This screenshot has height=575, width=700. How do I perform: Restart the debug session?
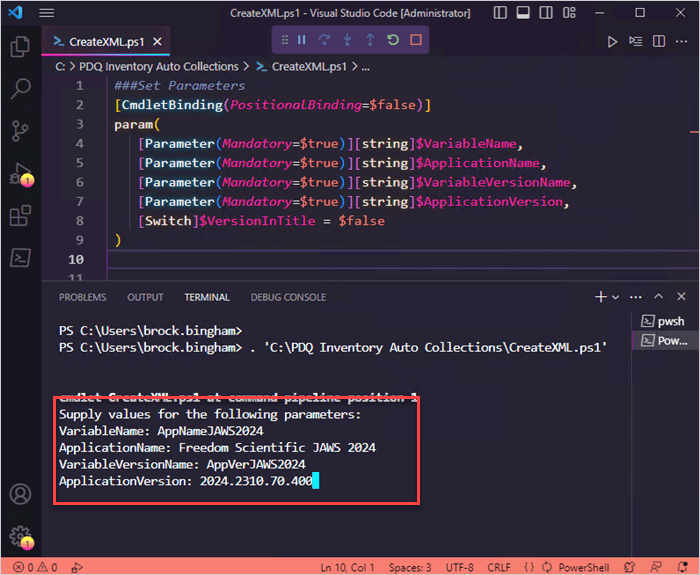[393, 40]
